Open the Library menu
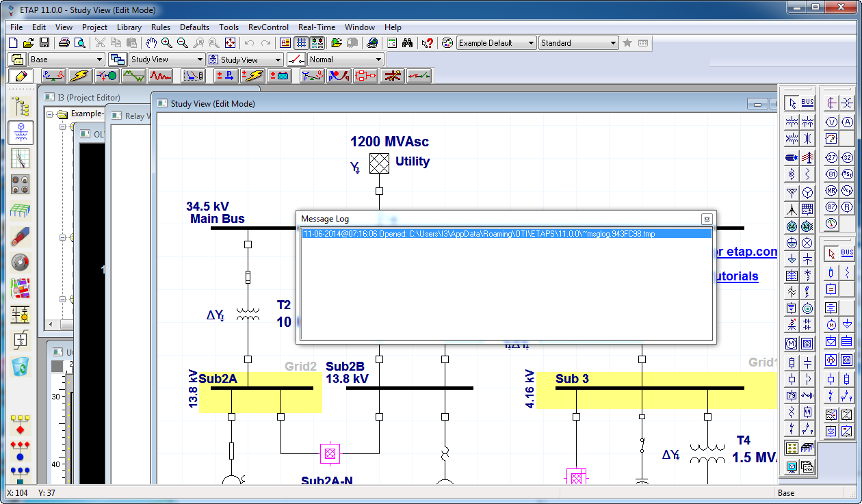Image resolution: width=862 pixels, height=504 pixels. tap(129, 27)
